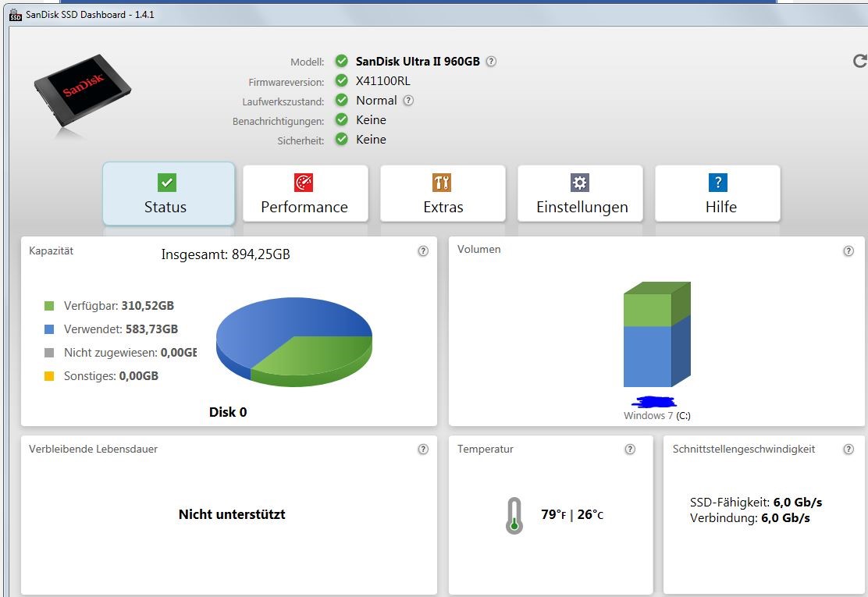Open the Einstellungen tab
Screen dimensions: 868x597
click(580, 194)
